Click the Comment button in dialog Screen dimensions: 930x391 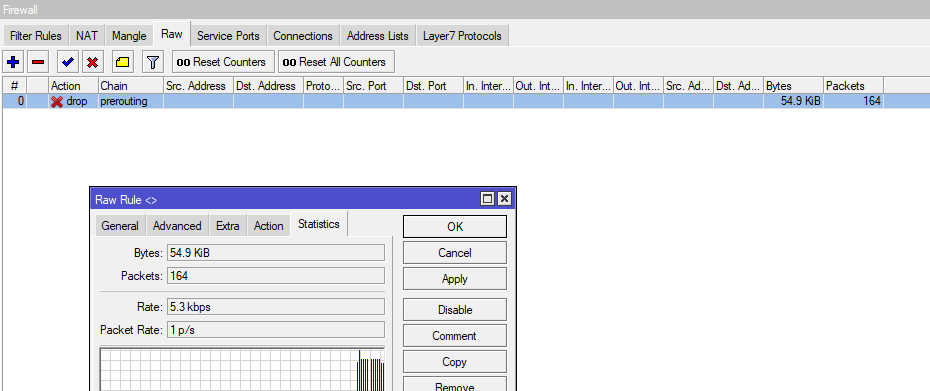tap(455, 336)
